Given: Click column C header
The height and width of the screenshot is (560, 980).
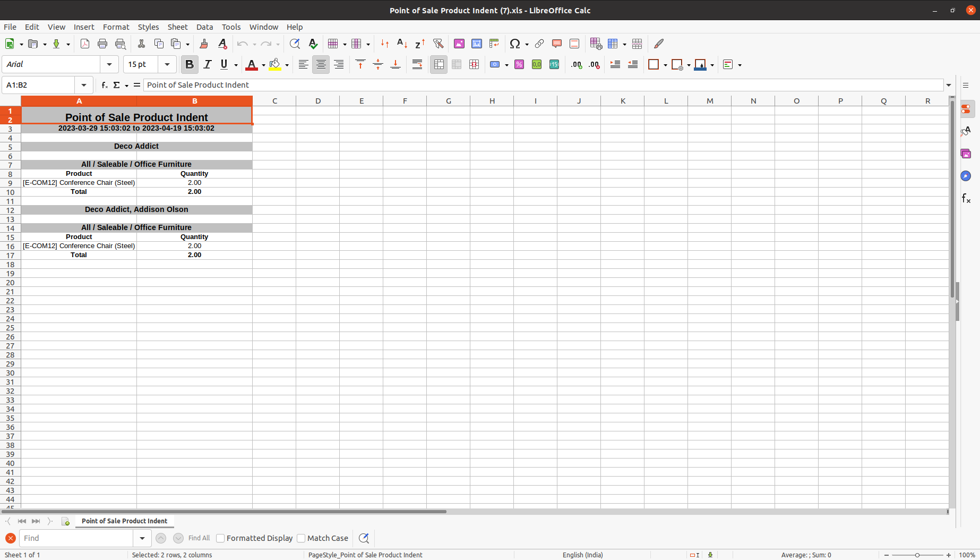Looking at the screenshot, I should [274, 101].
